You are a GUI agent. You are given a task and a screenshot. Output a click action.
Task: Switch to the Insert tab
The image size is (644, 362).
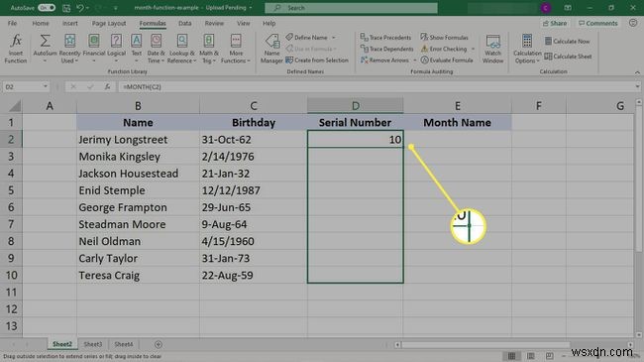pos(69,24)
